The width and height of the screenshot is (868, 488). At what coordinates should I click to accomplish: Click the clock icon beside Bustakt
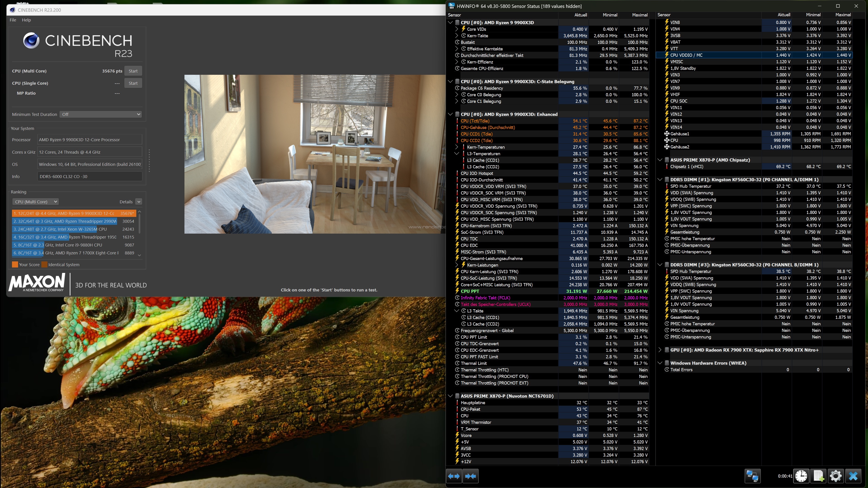[x=457, y=42]
